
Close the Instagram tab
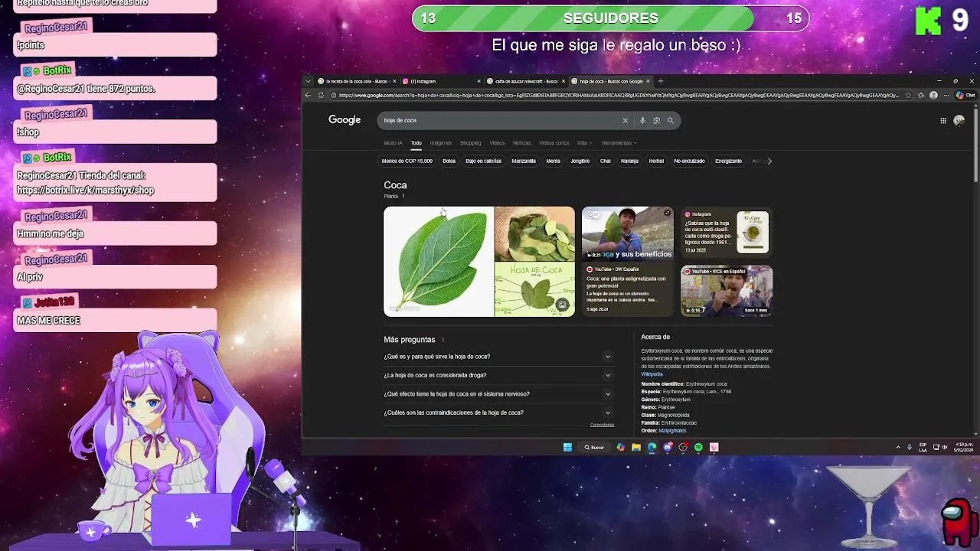pos(479,81)
